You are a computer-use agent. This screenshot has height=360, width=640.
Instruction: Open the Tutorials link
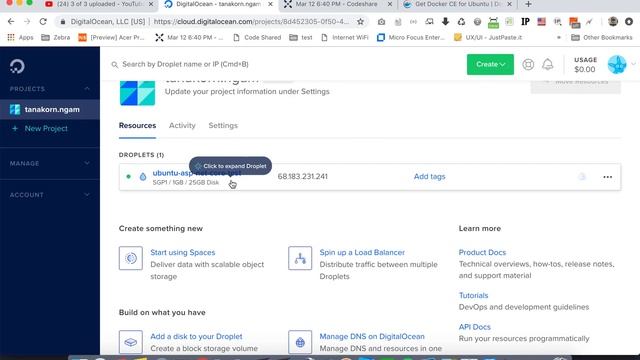pyautogui.click(x=473, y=296)
